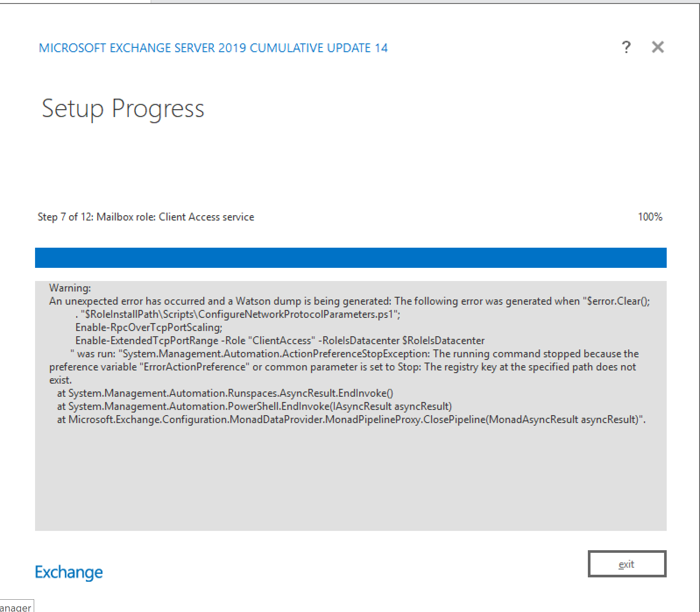
Task: Click the 'Step 7 of 12' status text
Action: click(146, 217)
